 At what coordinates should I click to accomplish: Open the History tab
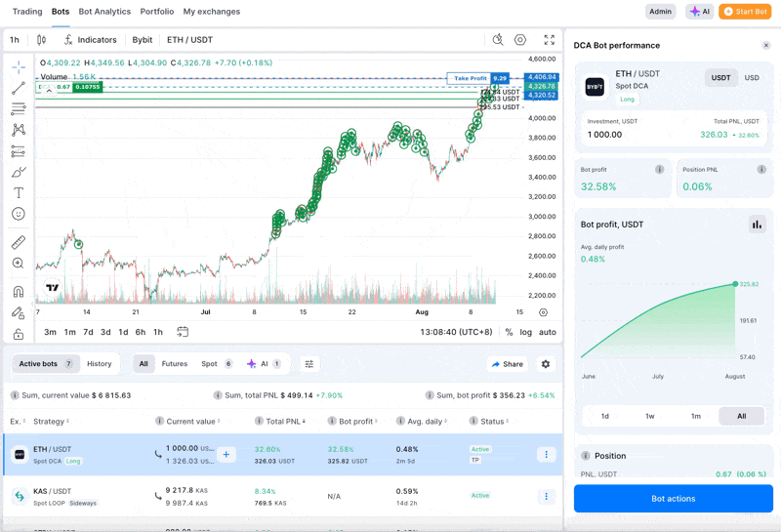(99, 364)
